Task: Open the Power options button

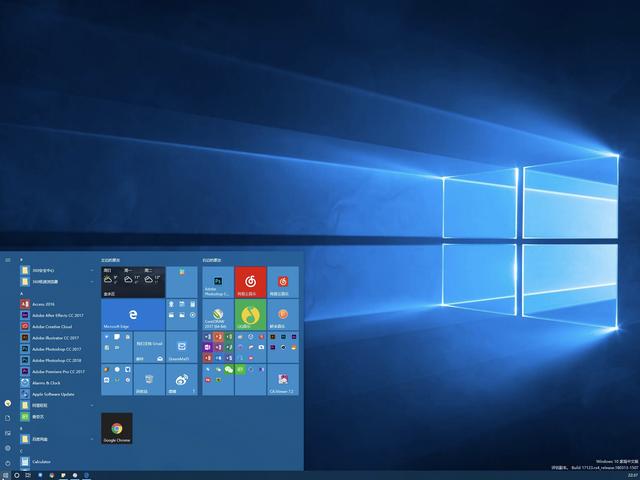Action: [8, 463]
